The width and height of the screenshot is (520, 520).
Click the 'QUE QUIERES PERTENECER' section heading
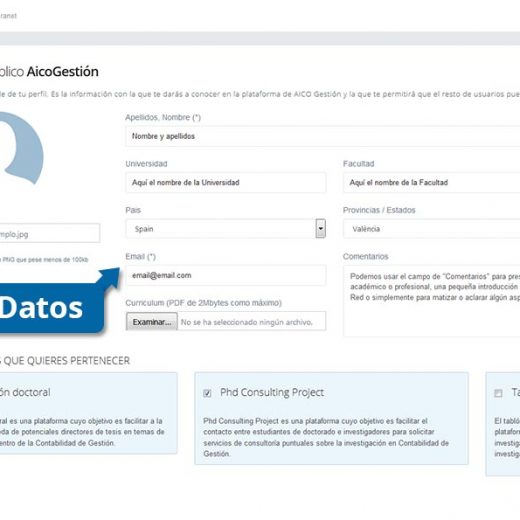point(67,361)
